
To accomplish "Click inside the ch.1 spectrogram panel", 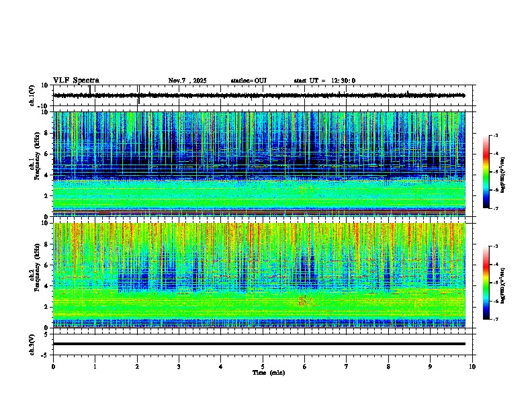I will coord(259,164).
